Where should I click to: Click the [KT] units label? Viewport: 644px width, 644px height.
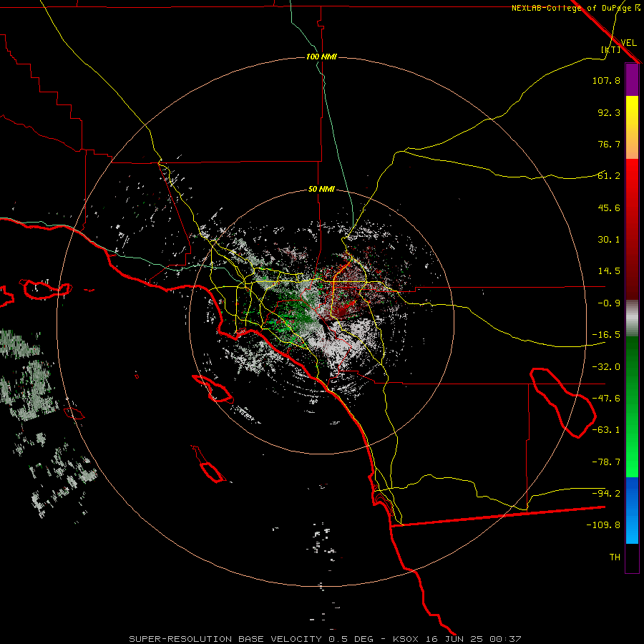[611, 49]
